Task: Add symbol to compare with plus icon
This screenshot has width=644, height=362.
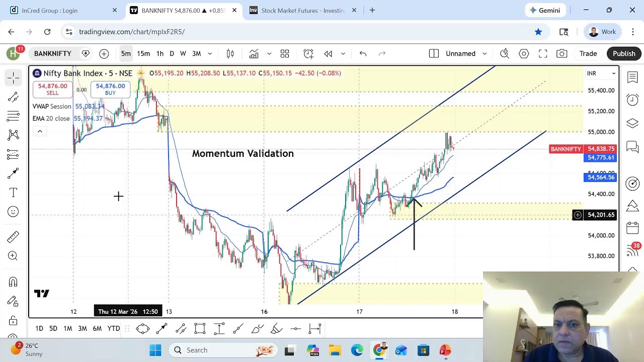Action: click(x=104, y=54)
